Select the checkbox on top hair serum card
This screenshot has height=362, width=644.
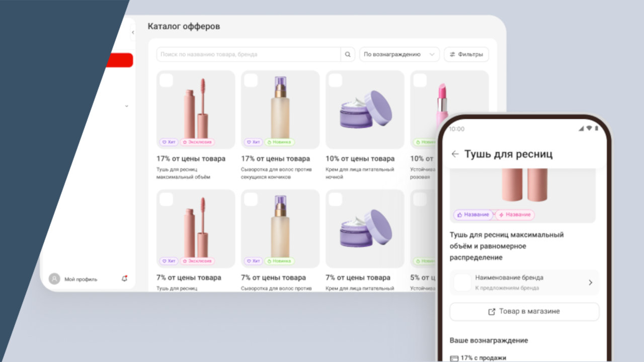(x=251, y=80)
